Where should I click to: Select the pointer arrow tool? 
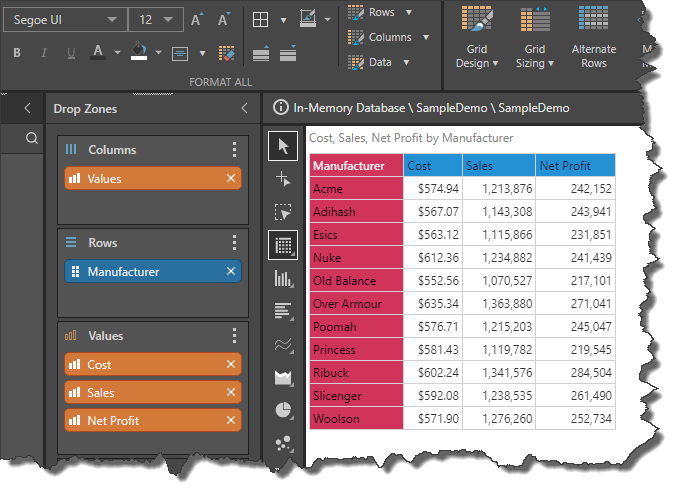click(x=283, y=147)
